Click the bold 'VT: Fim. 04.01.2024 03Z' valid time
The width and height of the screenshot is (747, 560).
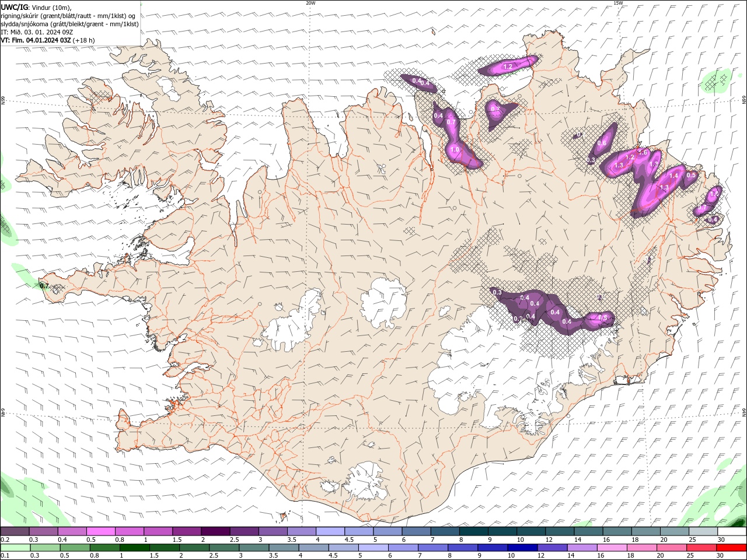tap(36, 40)
